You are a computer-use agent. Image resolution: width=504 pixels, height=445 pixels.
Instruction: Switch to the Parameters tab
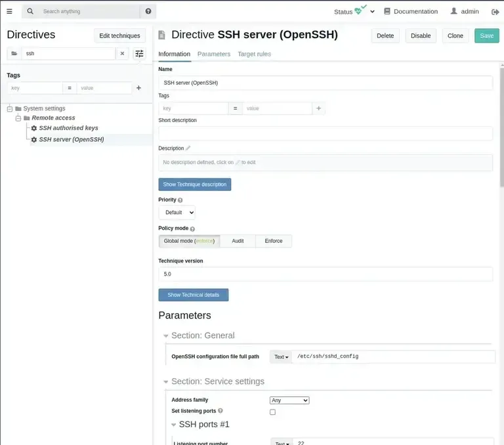pos(214,54)
